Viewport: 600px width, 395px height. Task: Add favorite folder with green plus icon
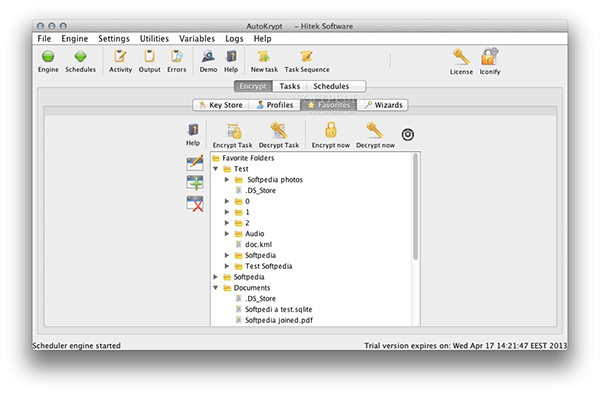click(195, 183)
